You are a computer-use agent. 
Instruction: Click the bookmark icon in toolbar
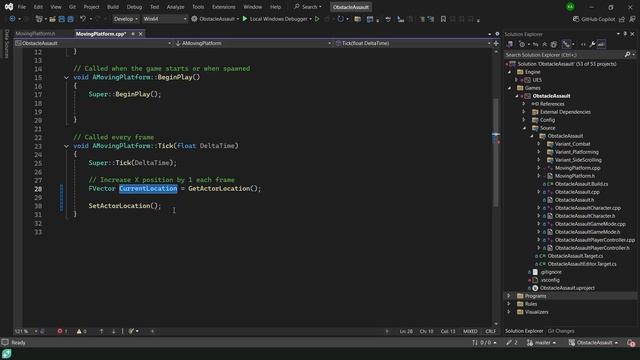[443, 19]
